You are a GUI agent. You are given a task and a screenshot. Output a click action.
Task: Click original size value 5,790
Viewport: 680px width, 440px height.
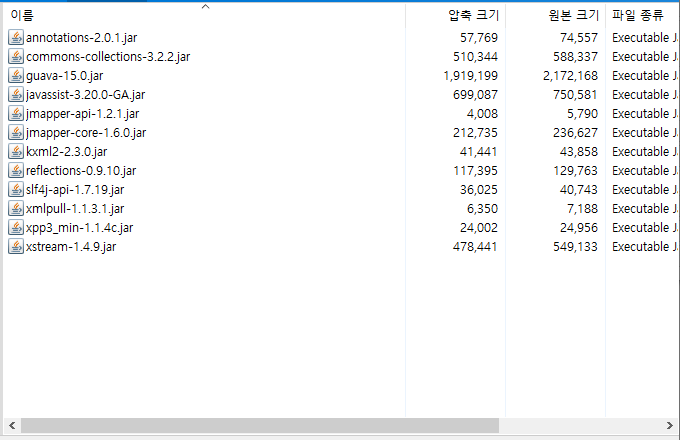(582, 114)
